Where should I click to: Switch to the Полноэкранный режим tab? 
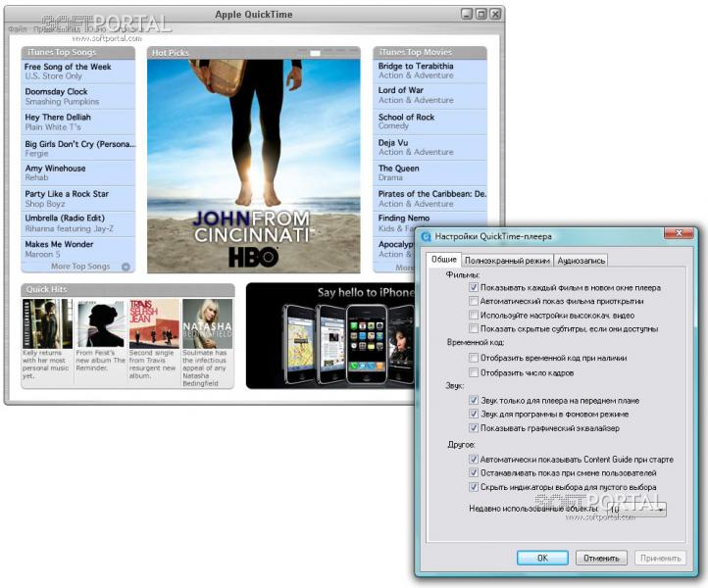click(x=508, y=261)
